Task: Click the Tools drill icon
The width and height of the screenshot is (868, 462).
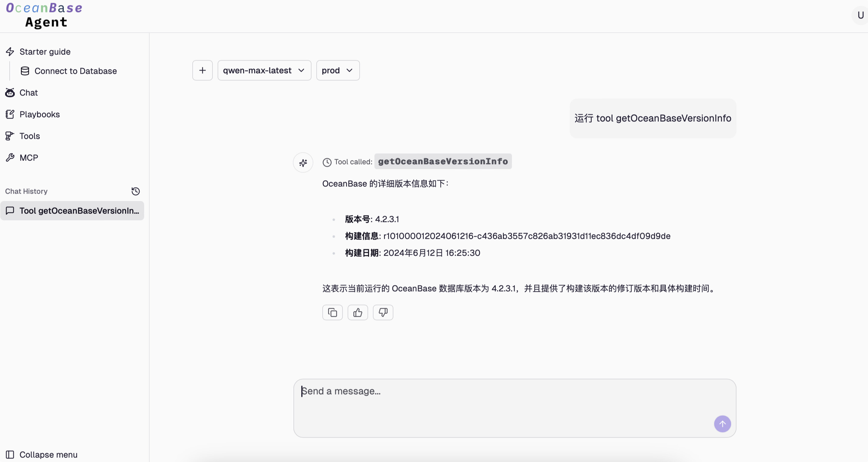Action: click(x=10, y=136)
